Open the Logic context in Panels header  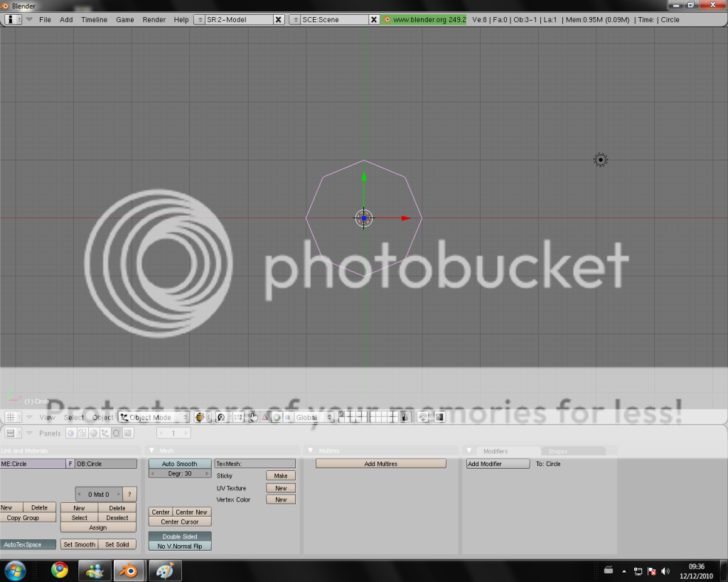coord(70,433)
